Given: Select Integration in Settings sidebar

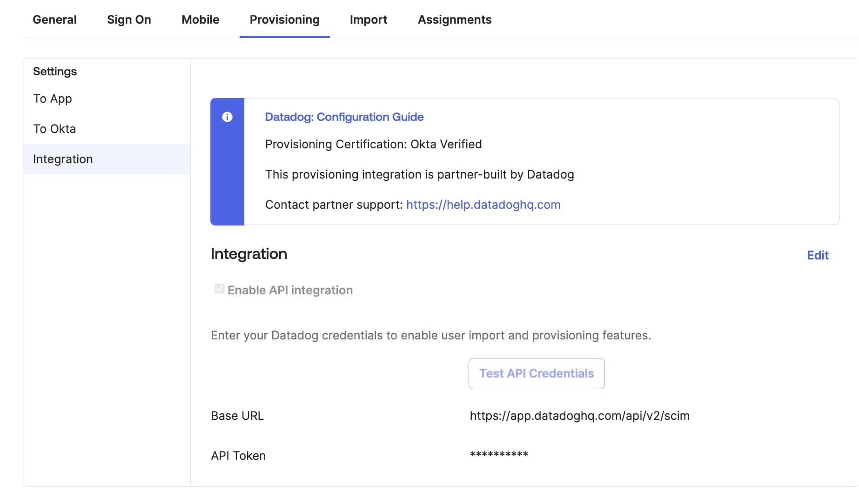Looking at the screenshot, I should tap(107, 159).
